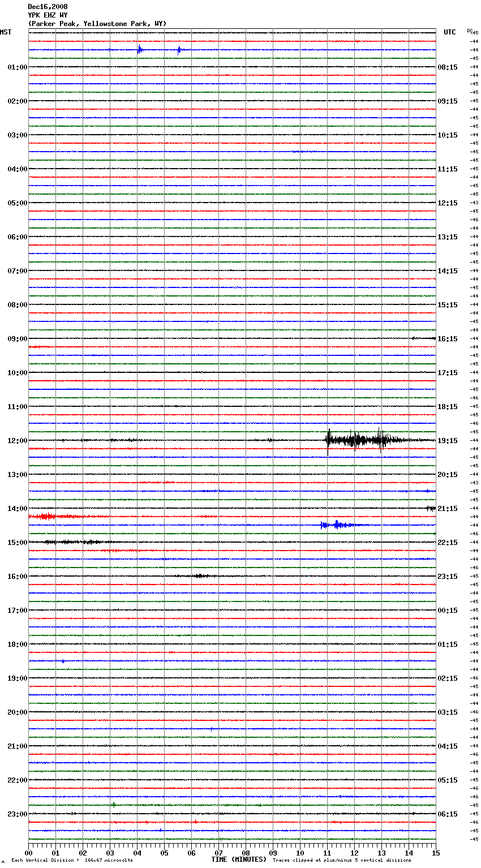Screen dimensions: 481x868
Task: Click the 14:15 UTC time label
Action: pyautogui.click(x=448, y=271)
